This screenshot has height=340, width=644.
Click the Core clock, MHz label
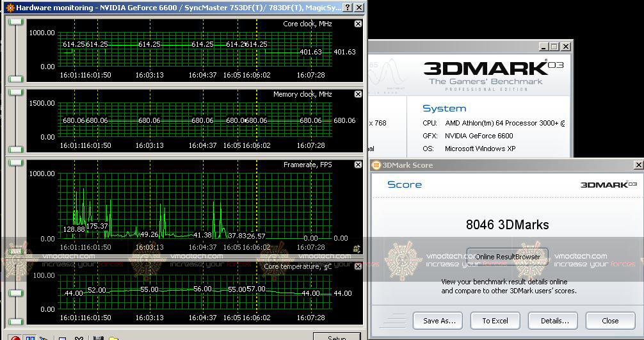[307, 24]
